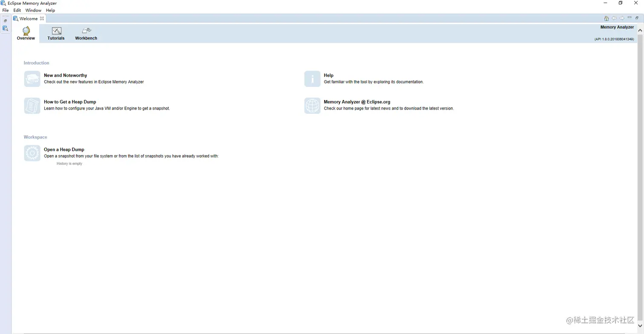
Task: Restore down the application window
Action: click(621, 3)
